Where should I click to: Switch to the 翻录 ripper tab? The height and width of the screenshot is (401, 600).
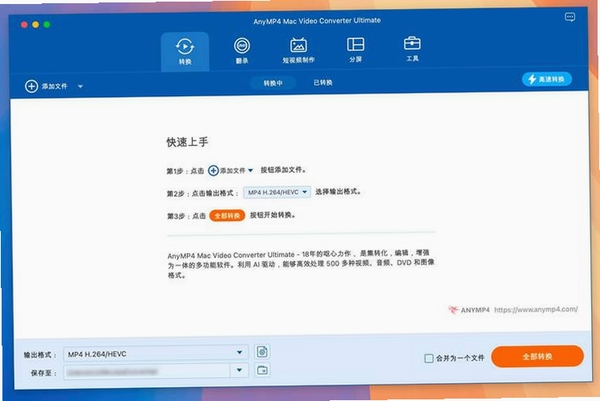(242, 51)
